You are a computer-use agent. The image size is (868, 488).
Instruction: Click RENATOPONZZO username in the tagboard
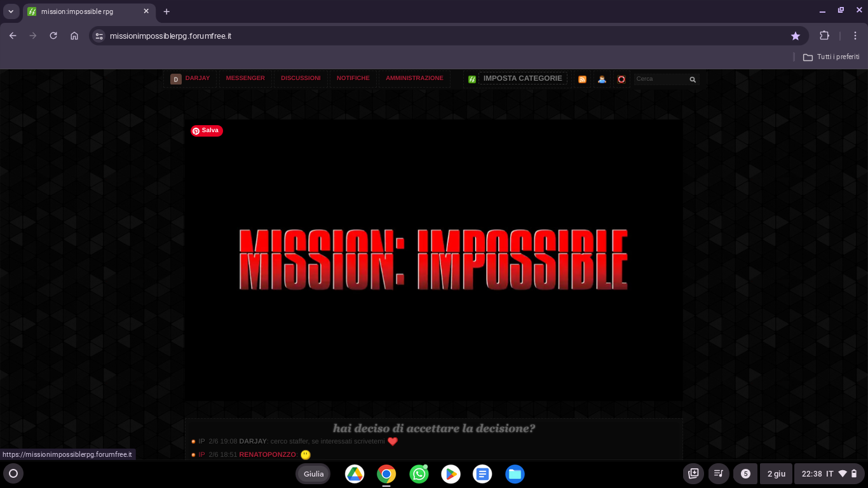(x=268, y=455)
